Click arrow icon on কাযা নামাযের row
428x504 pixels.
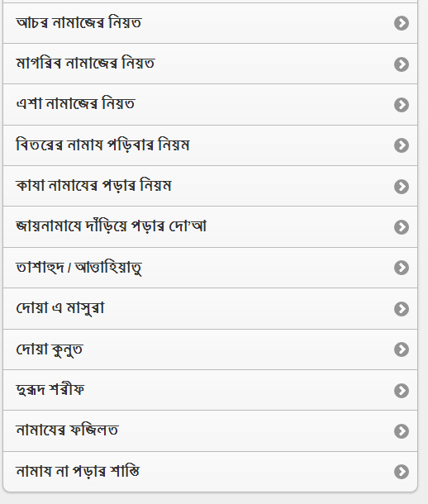pyautogui.click(x=402, y=187)
